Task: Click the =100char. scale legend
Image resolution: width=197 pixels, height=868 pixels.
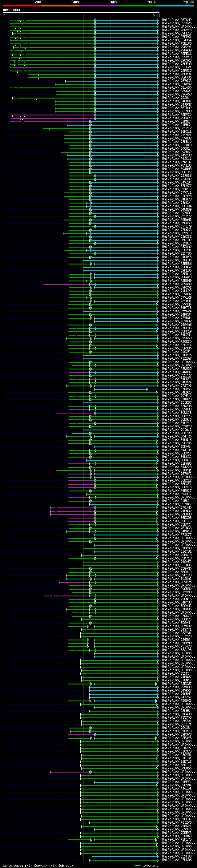Action: tap(147, 866)
